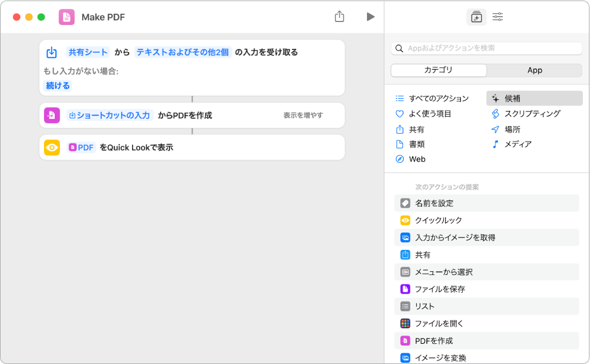This screenshot has height=364, width=590.
Task: Choose メニューから選択 label
Action: pos(444,272)
